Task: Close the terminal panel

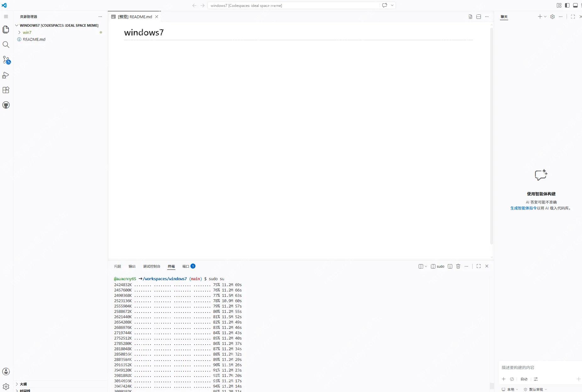Action: (x=487, y=266)
